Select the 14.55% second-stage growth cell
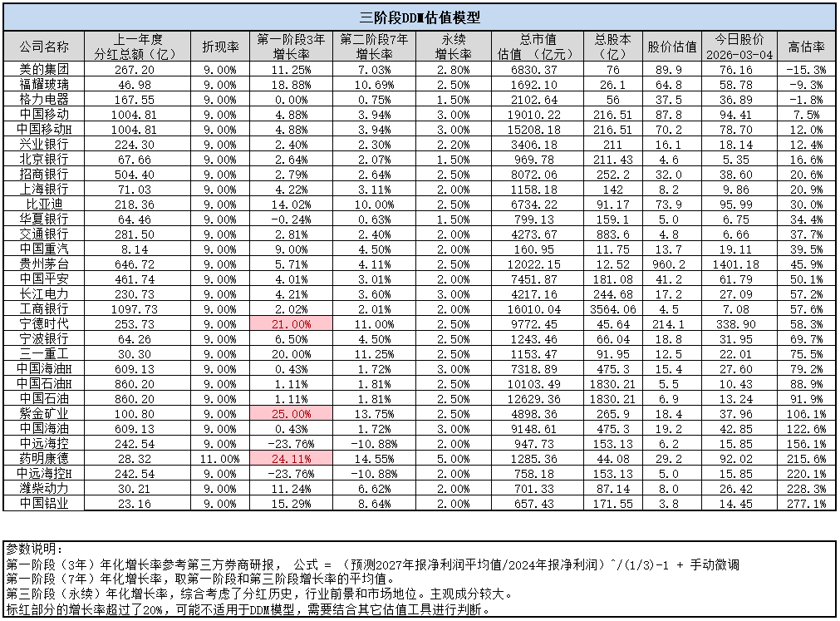The image size is (840, 621). (374, 459)
